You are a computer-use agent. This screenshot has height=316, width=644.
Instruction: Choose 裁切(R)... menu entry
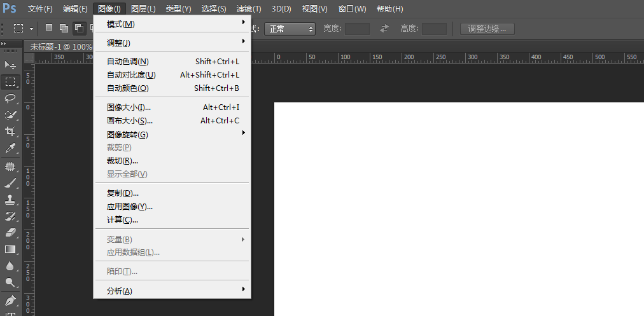pos(172,160)
